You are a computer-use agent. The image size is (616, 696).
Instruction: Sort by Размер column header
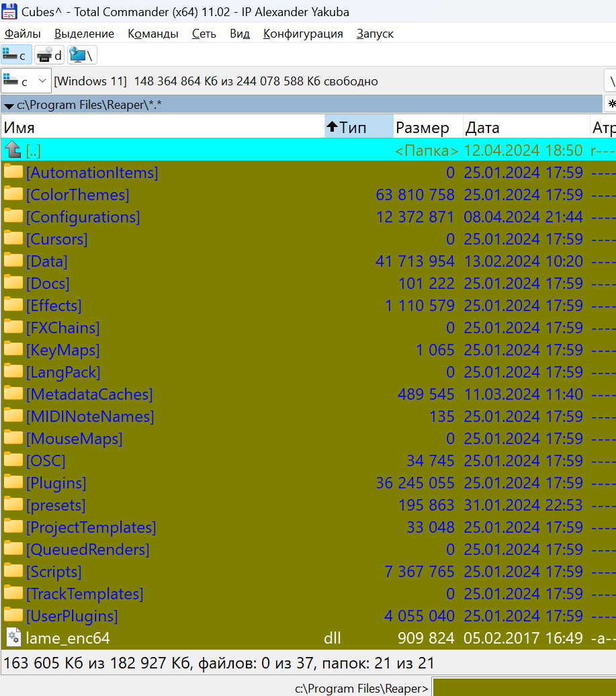click(x=428, y=128)
